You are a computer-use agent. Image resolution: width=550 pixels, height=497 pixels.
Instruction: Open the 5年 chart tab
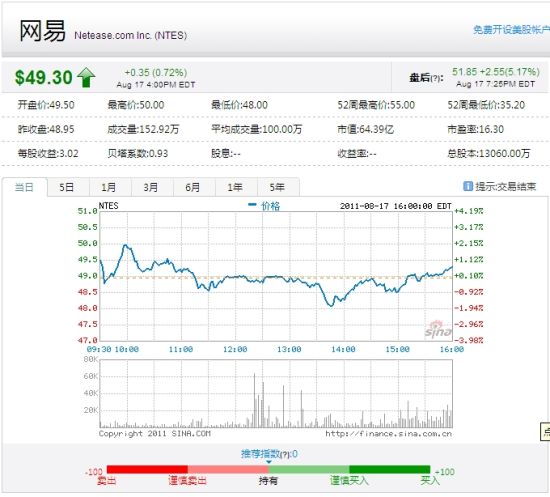coord(277,187)
